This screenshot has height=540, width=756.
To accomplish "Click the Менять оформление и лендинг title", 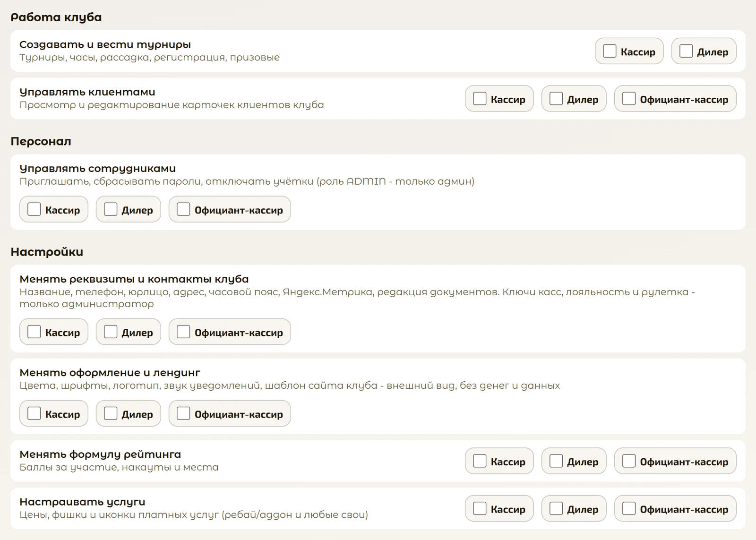I will click(x=110, y=373).
